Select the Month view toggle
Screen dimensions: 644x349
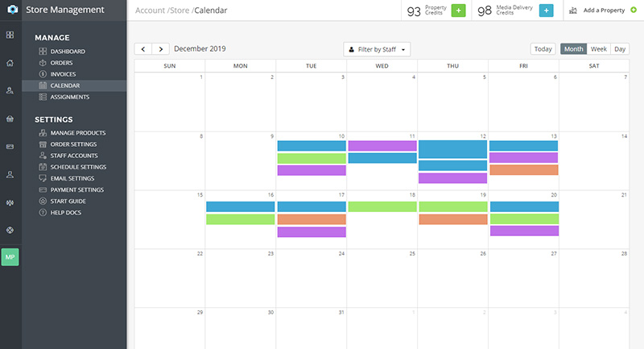(x=573, y=49)
